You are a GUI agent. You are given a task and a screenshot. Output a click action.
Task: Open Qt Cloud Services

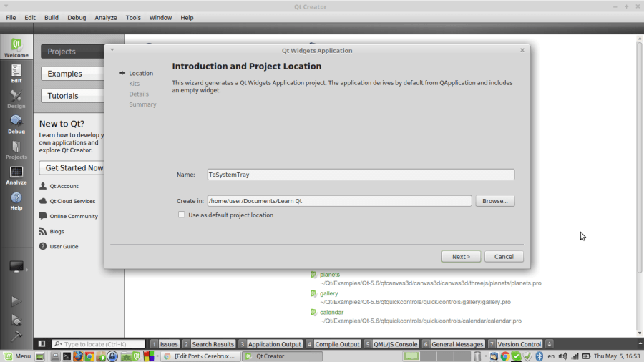click(72, 201)
